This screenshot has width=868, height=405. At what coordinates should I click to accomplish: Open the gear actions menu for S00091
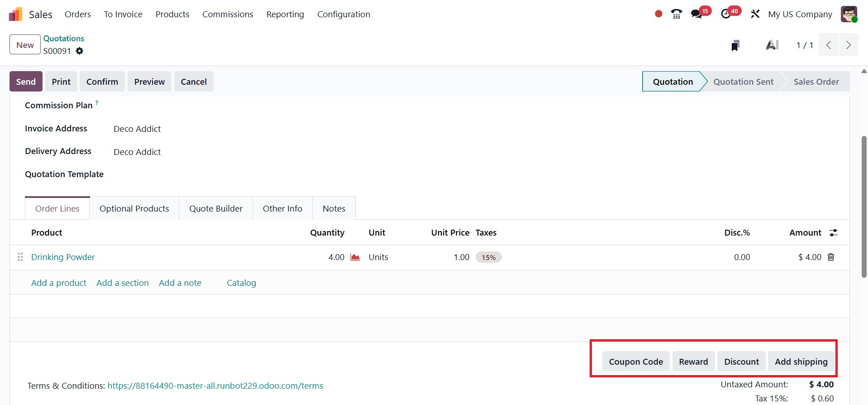click(80, 51)
